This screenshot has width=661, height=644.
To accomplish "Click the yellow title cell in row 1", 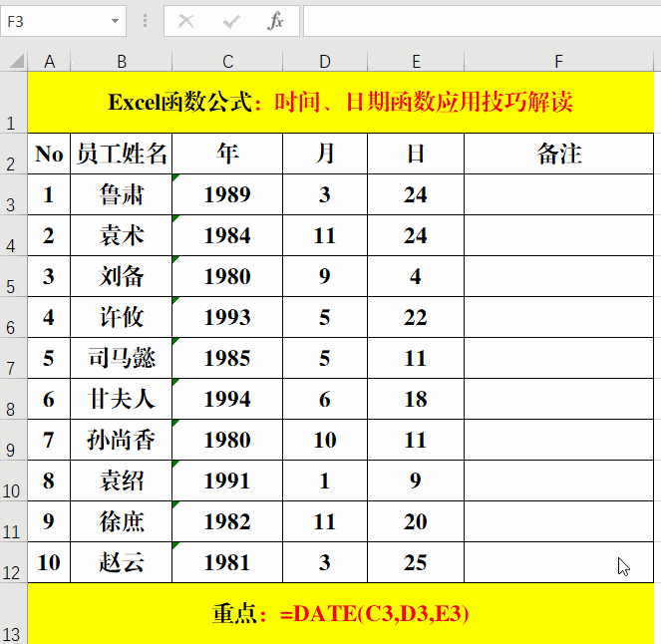I will pyautogui.click(x=341, y=103).
